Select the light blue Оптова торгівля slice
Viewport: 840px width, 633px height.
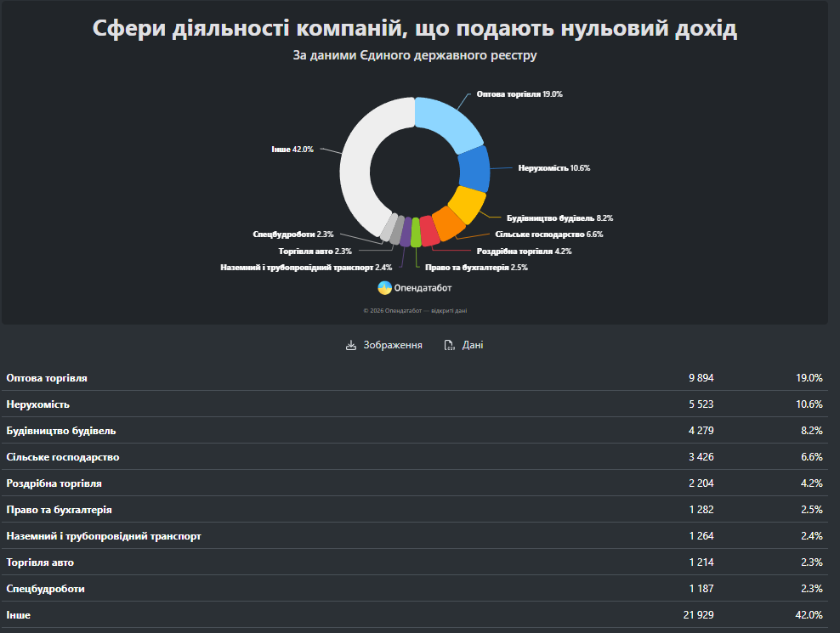(447, 123)
